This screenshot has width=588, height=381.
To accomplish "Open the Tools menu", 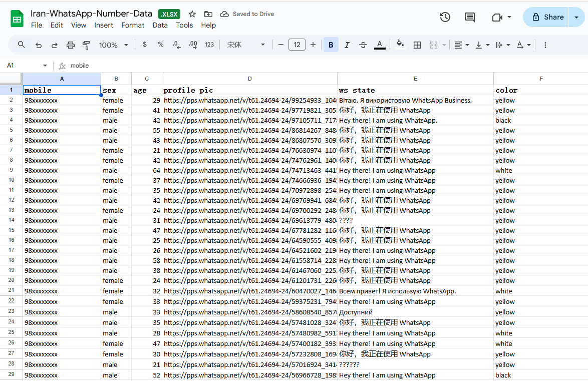I will [184, 25].
